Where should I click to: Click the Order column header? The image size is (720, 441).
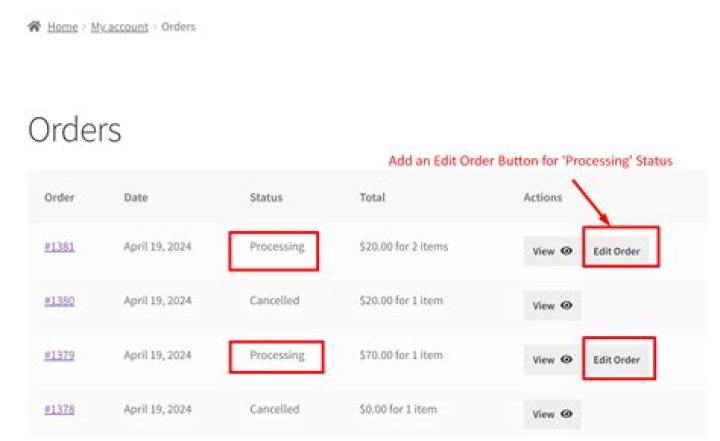59,198
